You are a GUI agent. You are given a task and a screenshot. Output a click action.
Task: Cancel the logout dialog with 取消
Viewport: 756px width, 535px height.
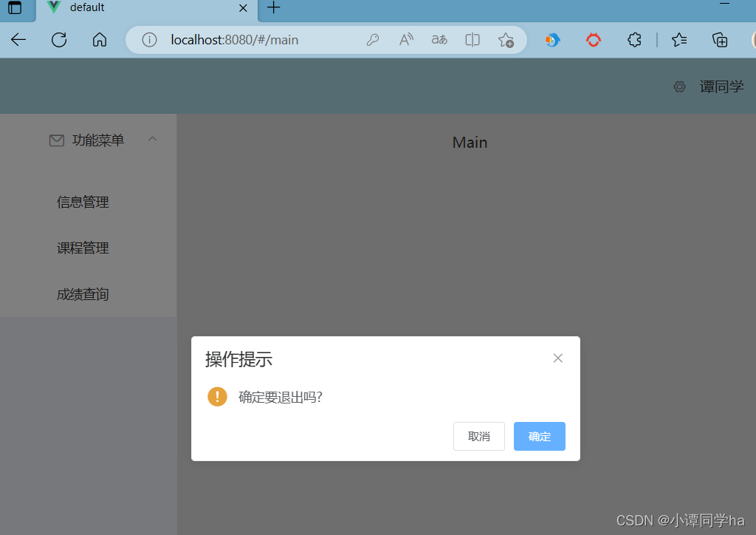pyautogui.click(x=478, y=436)
